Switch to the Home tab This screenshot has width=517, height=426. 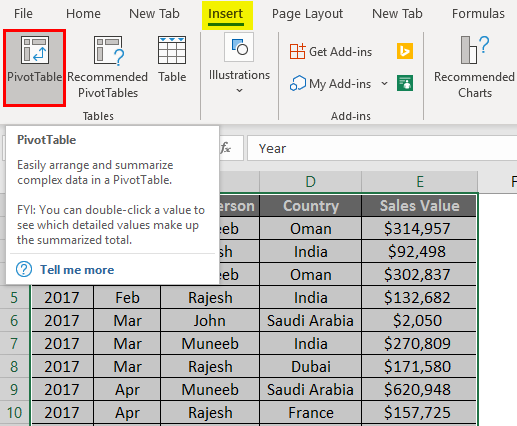pyautogui.click(x=83, y=14)
